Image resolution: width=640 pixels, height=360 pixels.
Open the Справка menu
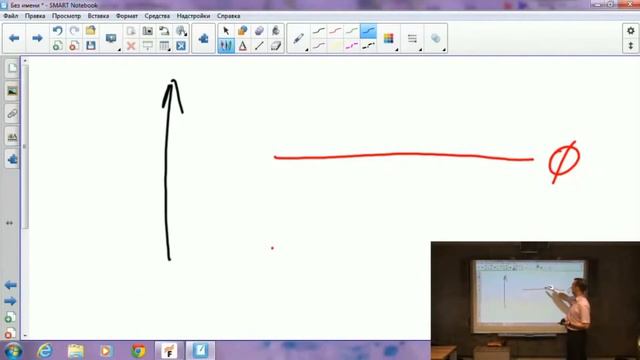(x=228, y=16)
